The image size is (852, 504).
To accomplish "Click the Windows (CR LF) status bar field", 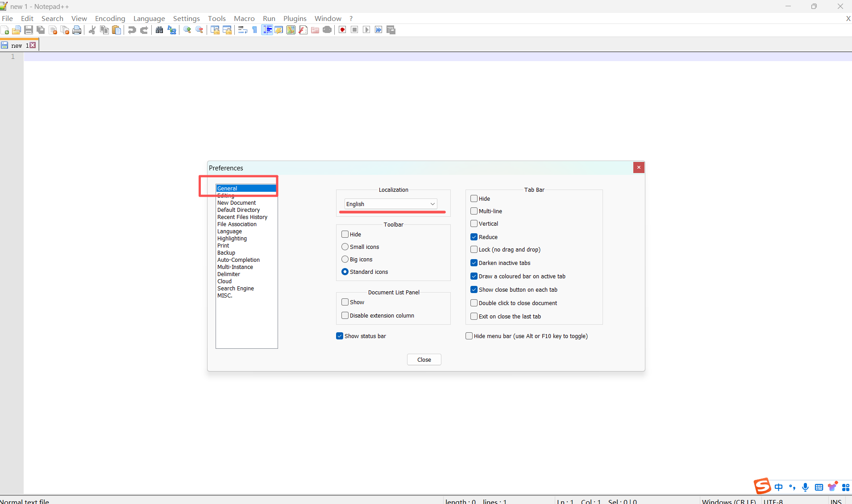I will 729,501.
